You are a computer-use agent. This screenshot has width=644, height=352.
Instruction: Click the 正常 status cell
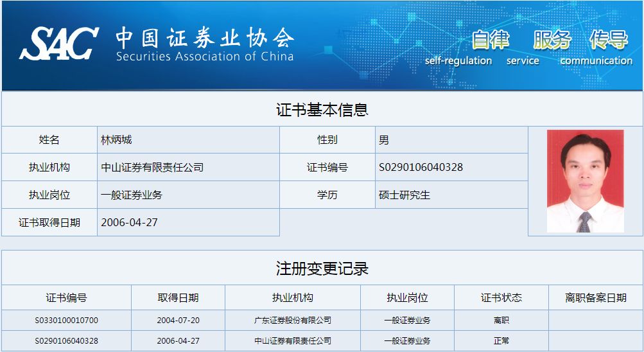pos(501,341)
